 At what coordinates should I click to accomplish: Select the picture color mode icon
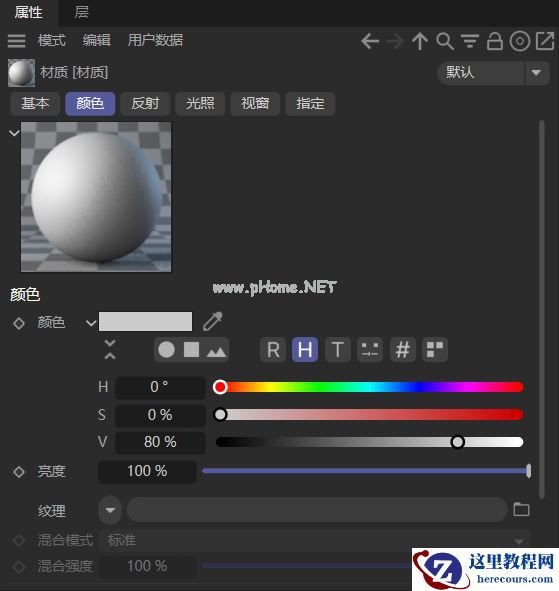point(216,351)
